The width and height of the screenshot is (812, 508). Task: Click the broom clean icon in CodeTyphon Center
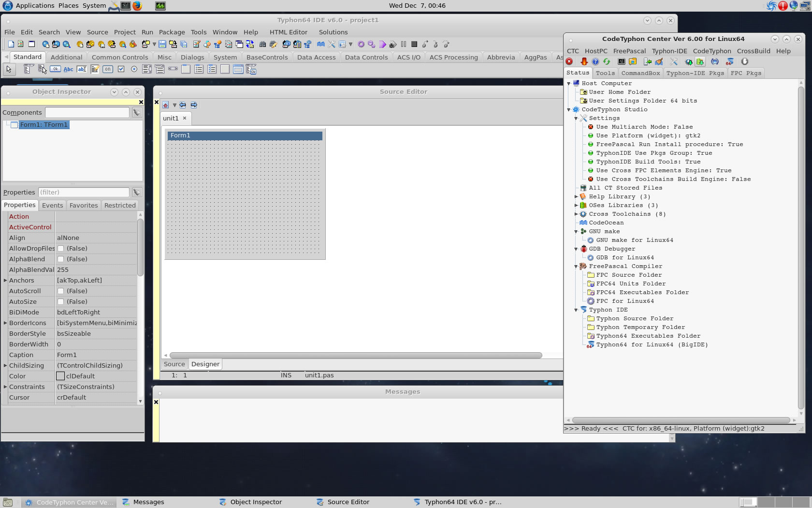[659, 61]
